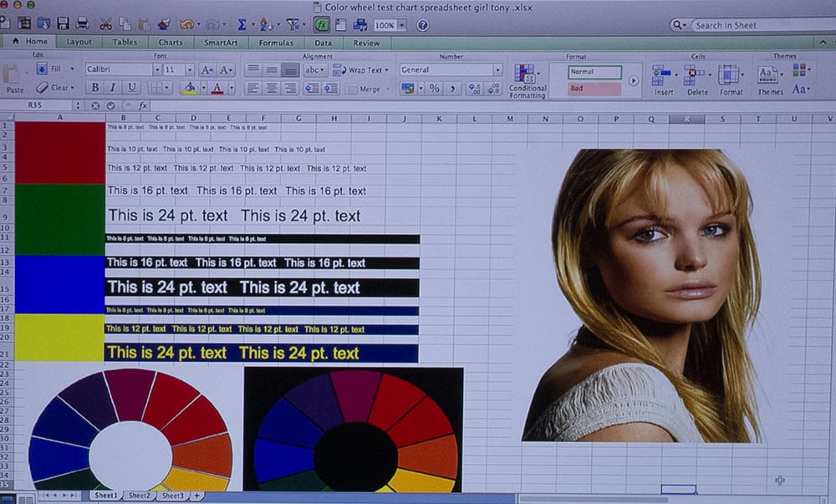Cut selection with the scissors icon
Image resolution: width=836 pixels, height=504 pixels.
pos(105,24)
